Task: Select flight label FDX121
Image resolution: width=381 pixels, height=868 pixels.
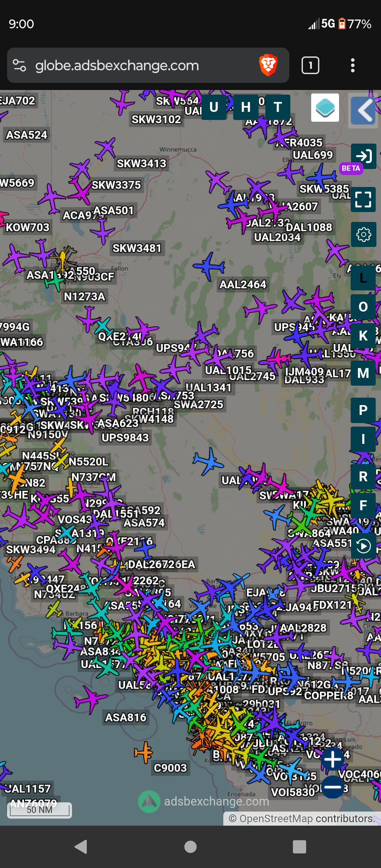Action: (x=333, y=605)
